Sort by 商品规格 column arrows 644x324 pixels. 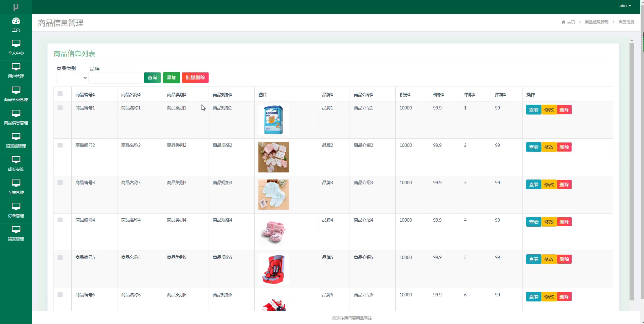[x=231, y=95]
